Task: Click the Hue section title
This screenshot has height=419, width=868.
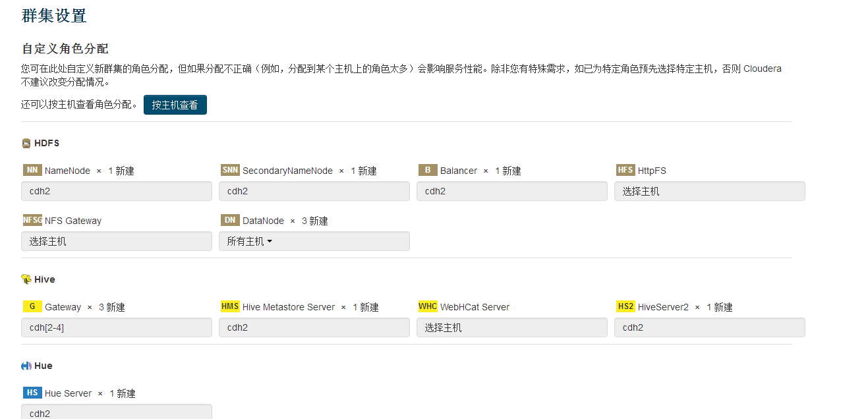Action: [x=43, y=366]
